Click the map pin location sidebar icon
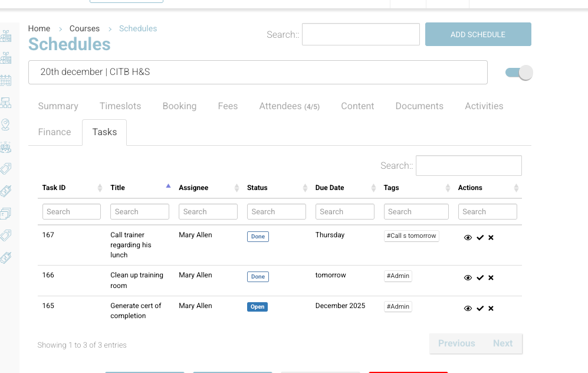The width and height of the screenshot is (588, 373). coord(6,125)
